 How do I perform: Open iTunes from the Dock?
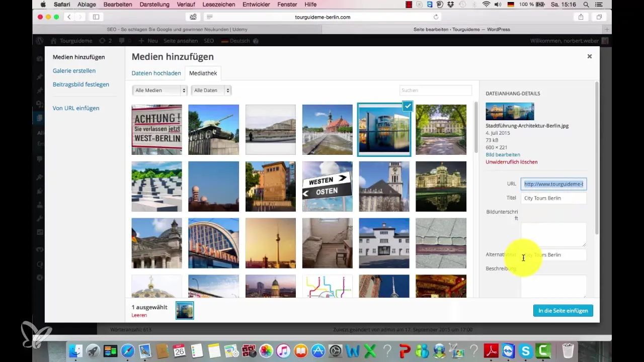click(x=283, y=350)
